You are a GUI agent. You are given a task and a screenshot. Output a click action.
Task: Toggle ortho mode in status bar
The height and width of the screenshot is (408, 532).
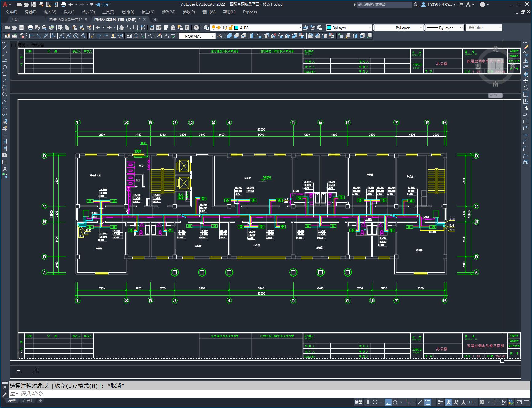(x=388, y=402)
